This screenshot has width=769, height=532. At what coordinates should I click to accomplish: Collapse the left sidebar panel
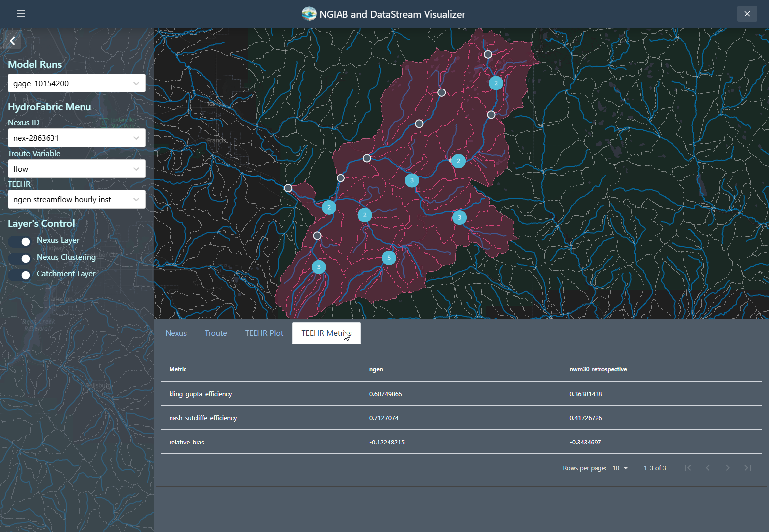[12, 40]
